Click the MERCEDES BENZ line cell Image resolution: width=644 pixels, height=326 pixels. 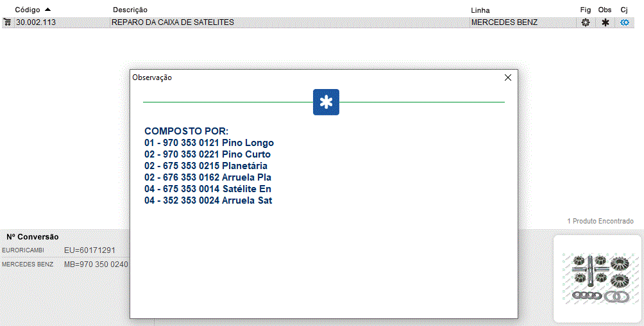coord(504,22)
